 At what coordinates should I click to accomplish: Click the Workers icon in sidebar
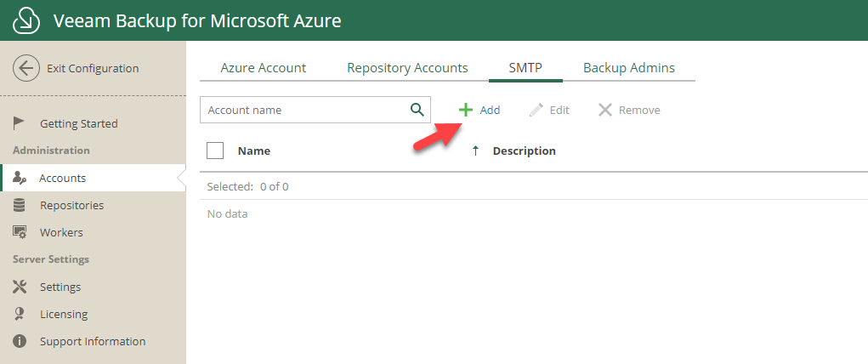point(20,232)
